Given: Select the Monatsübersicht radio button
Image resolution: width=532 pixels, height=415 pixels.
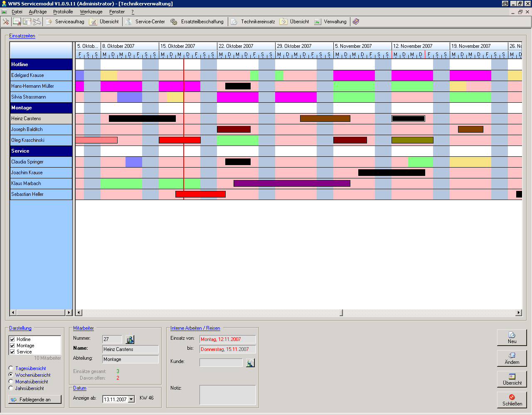Looking at the screenshot, I should (11, 382).
